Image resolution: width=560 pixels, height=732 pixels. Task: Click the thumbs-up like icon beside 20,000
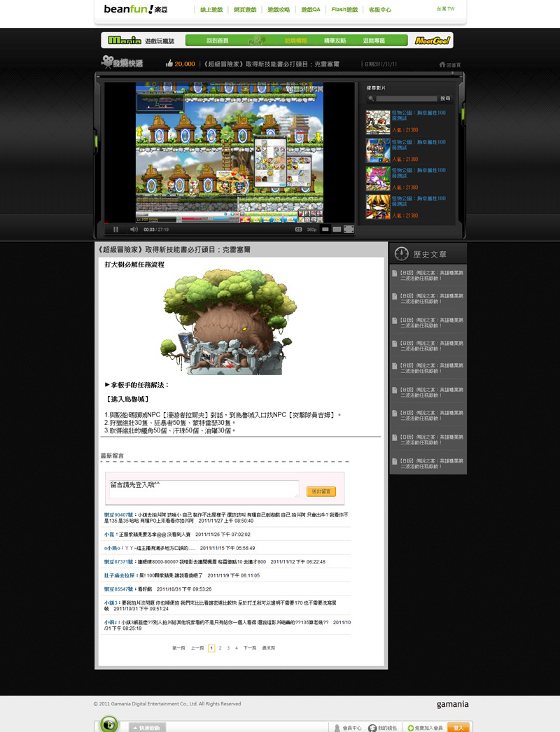coord(169,64)
